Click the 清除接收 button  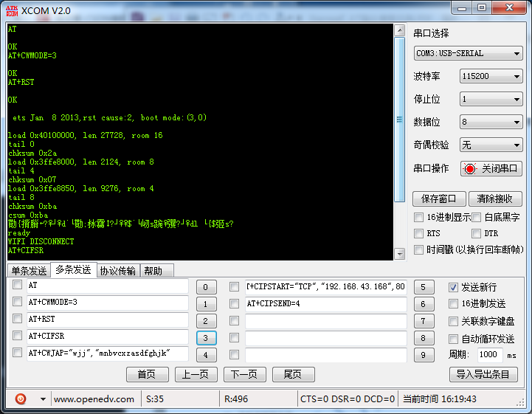(x=495, y=199)
